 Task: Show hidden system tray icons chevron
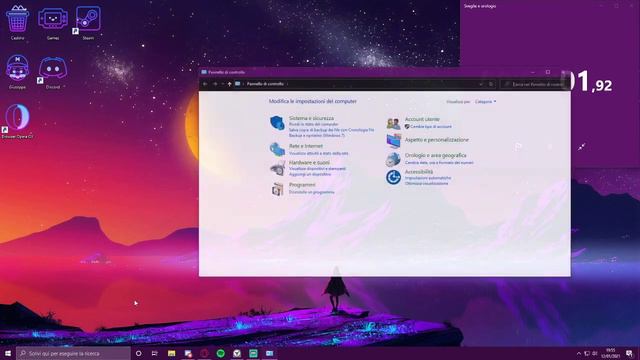click(579, 353)
